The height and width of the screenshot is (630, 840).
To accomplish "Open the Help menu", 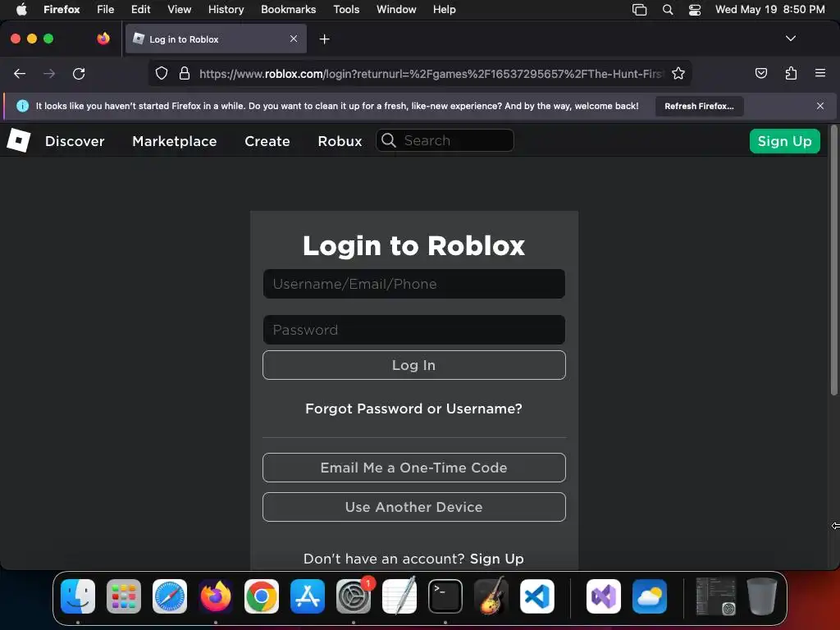I will [x=445, y=10].
